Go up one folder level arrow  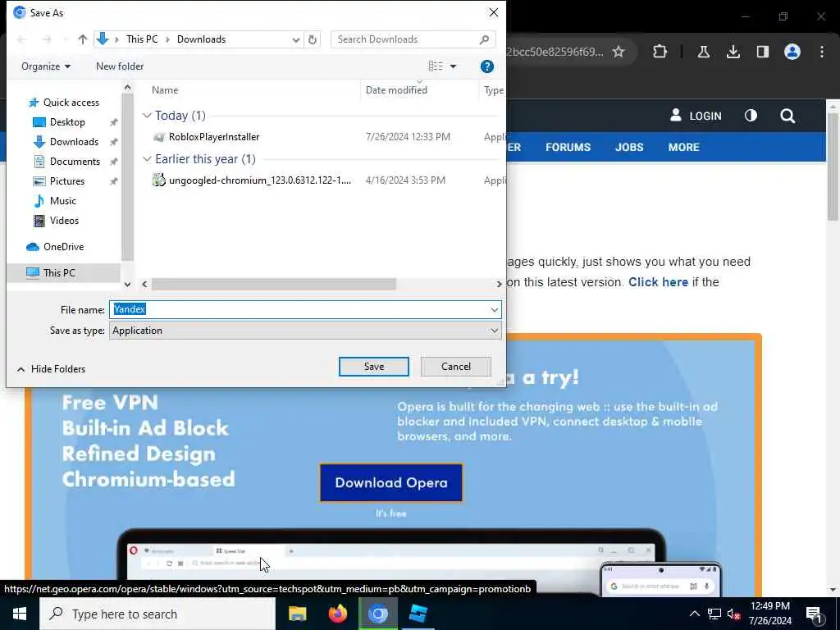click(x=83, y=39)
